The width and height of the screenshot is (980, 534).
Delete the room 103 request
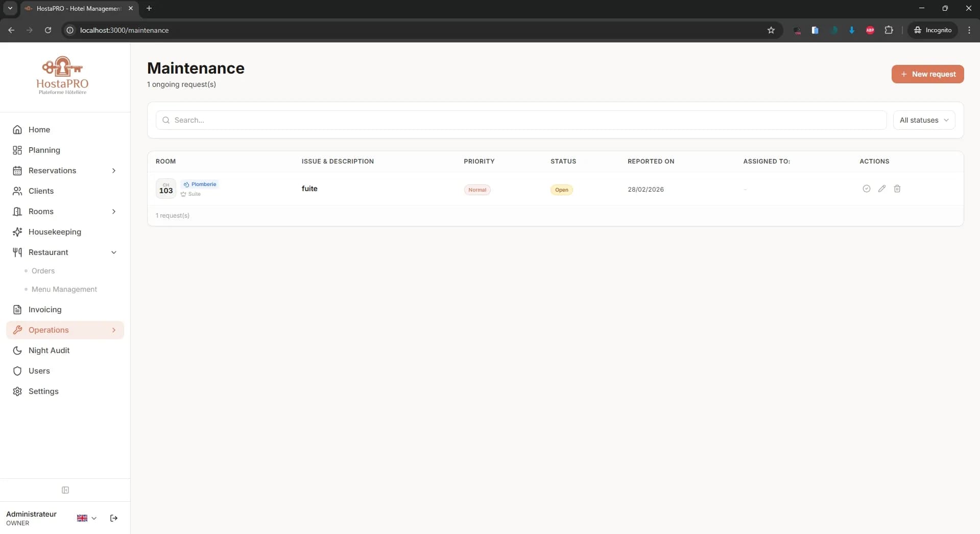[897, 189]
